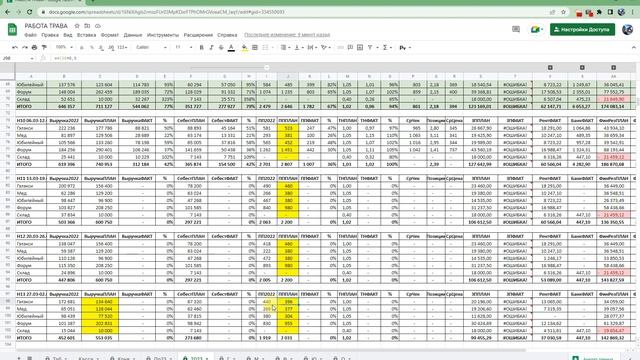Screen dimensions: 640x360
Task: Star the РАБОТА ТРАВА document
Action: tap(77, 26)
